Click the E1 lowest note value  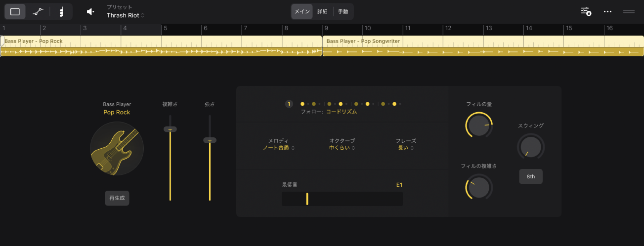click(399, 185)
